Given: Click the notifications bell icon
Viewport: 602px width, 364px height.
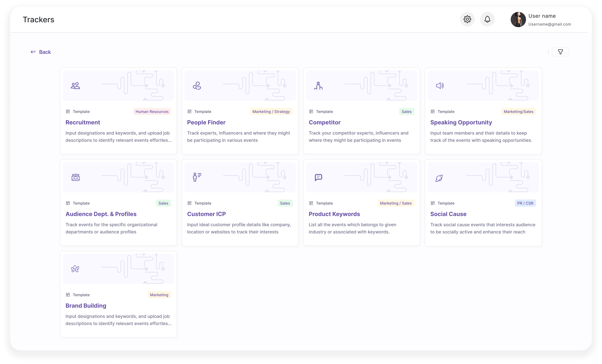Looking at the screenshot, I should pyautogui.click(x=487, y=19).
